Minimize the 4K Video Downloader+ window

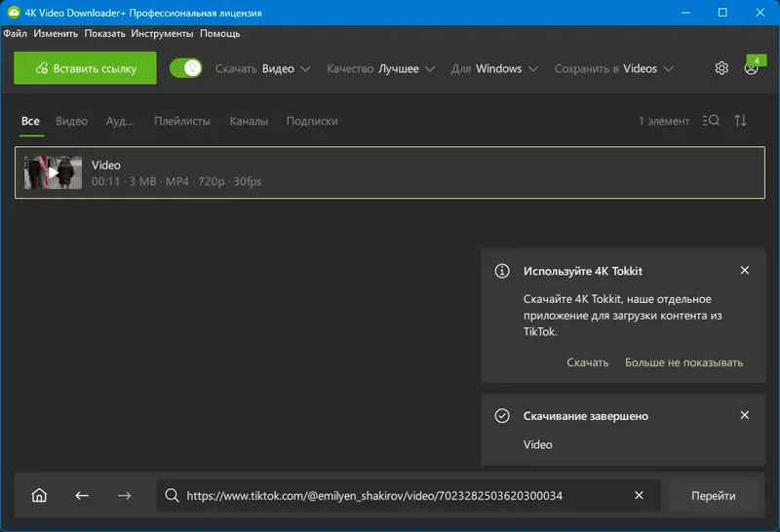[x=685, y=13]
